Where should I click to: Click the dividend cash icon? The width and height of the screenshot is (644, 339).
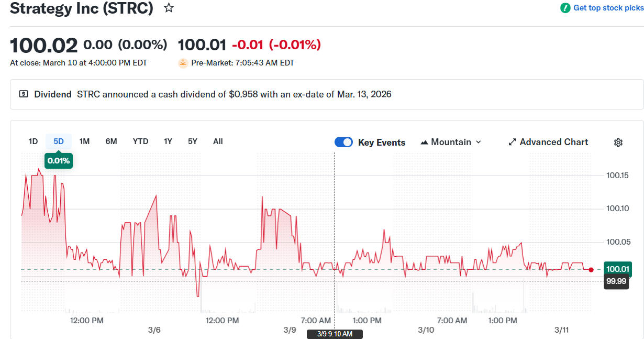24,94
